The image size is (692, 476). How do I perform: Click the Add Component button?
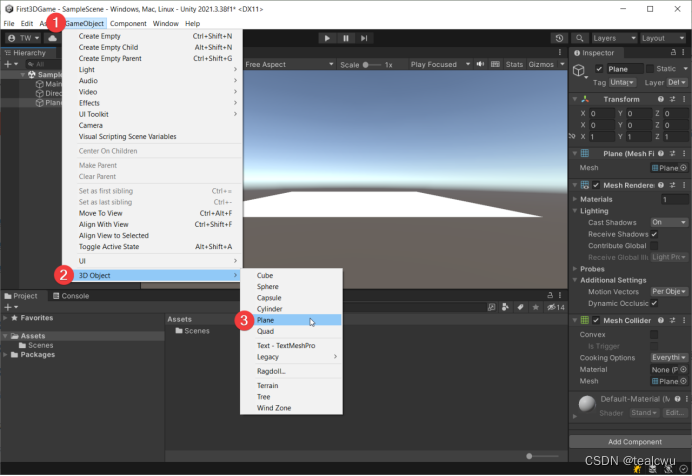pos(635,442)
